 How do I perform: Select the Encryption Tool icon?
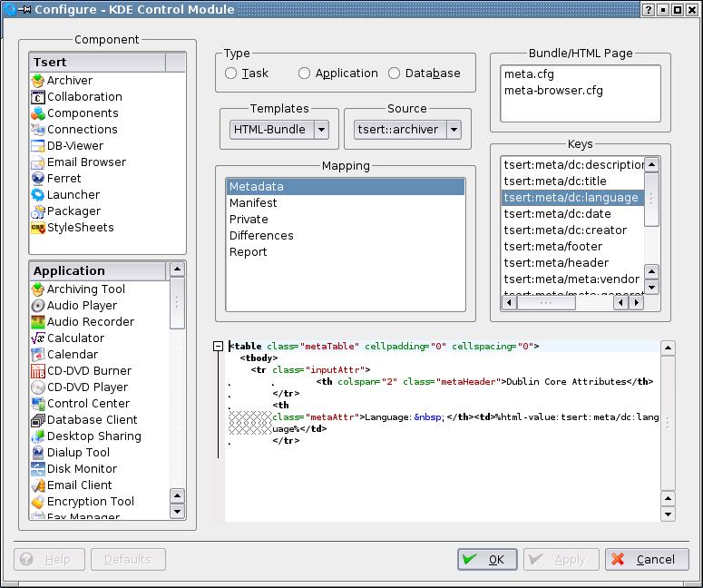click(x=38, y=502)
